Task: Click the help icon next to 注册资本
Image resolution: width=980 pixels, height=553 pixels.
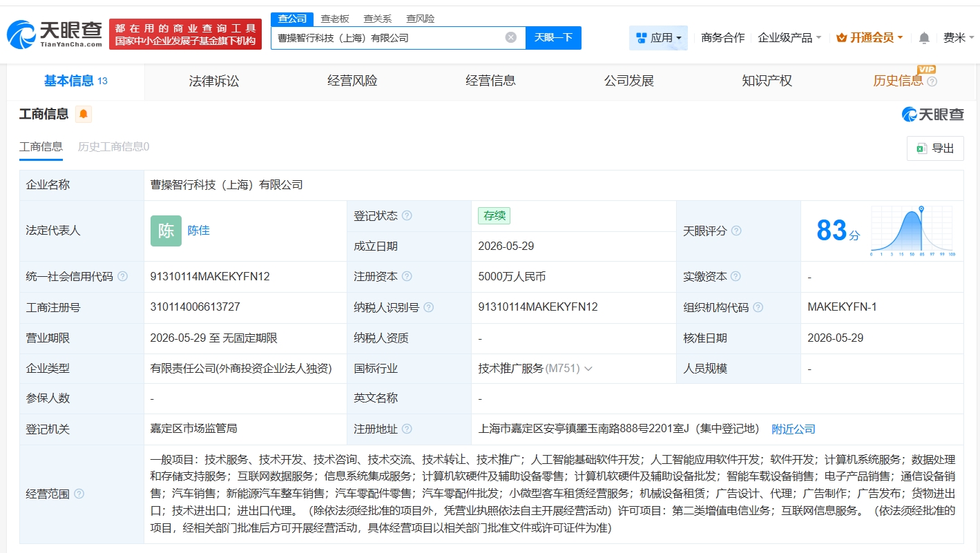Action: 407,276
